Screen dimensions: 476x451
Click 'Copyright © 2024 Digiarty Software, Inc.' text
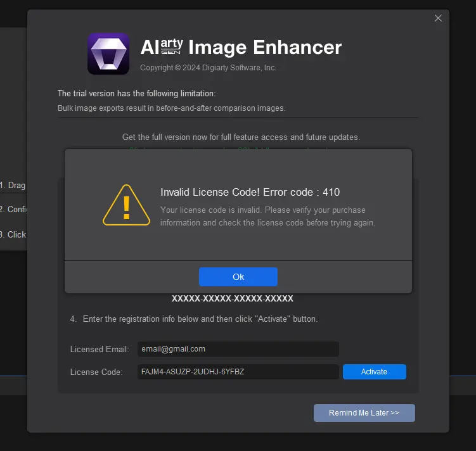click(x=208, y=67)
